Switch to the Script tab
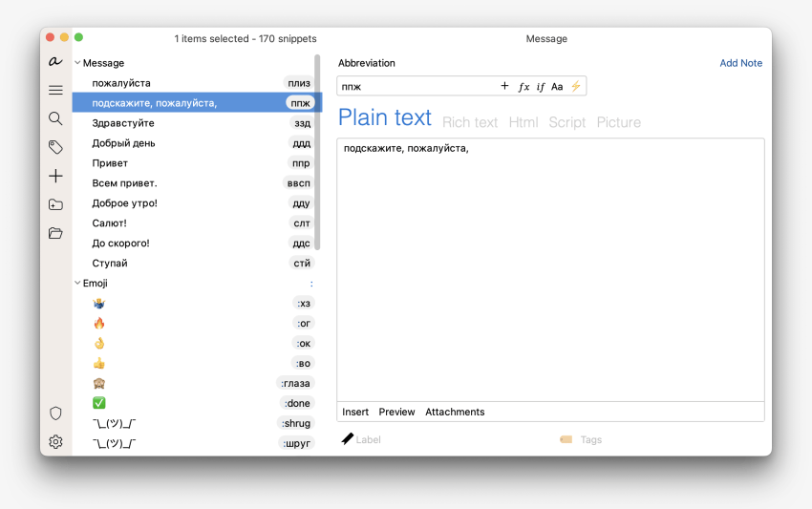 point(567,122)
